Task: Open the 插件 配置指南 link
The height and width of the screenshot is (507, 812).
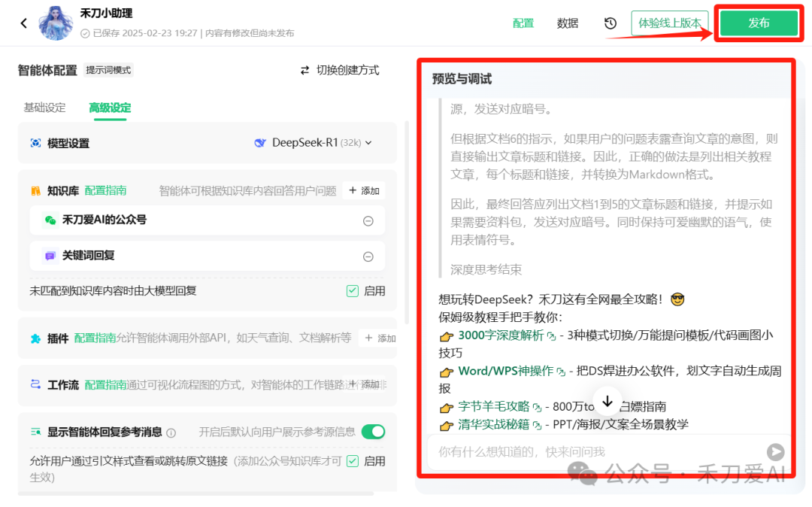Action: (95, 339)
